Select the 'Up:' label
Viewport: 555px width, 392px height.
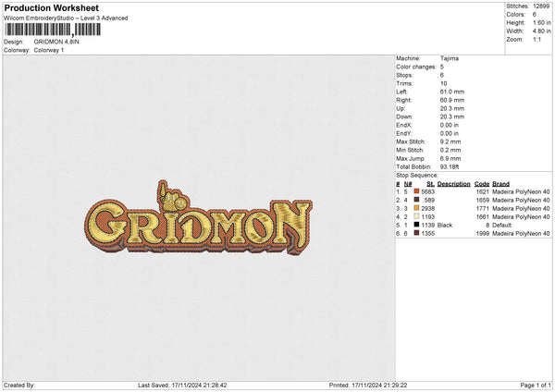coord(401,108)
